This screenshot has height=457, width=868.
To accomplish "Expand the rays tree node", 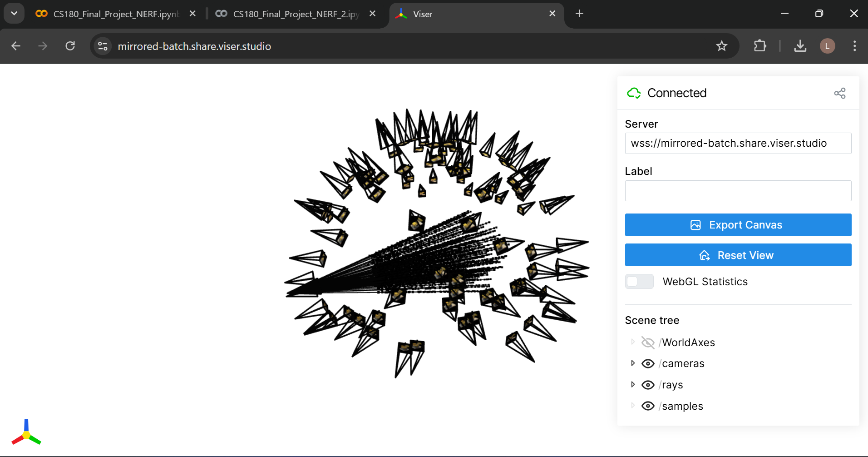I will click(633, 385).
